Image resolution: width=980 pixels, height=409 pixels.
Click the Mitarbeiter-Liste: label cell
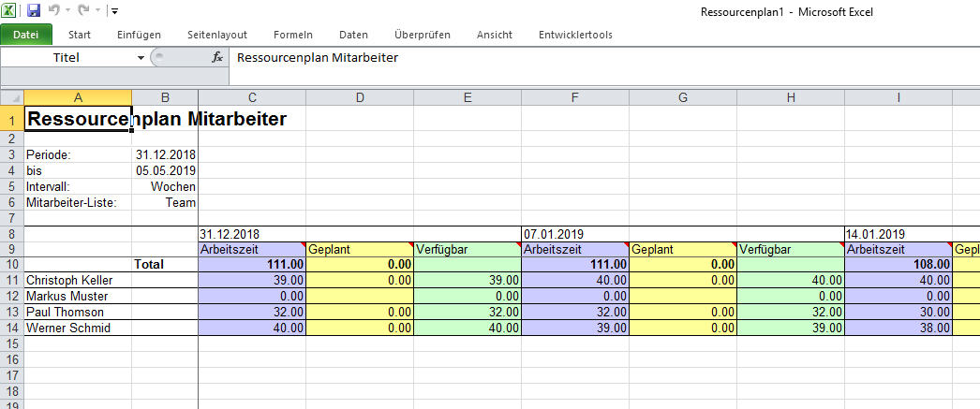(x=78, y=202)
